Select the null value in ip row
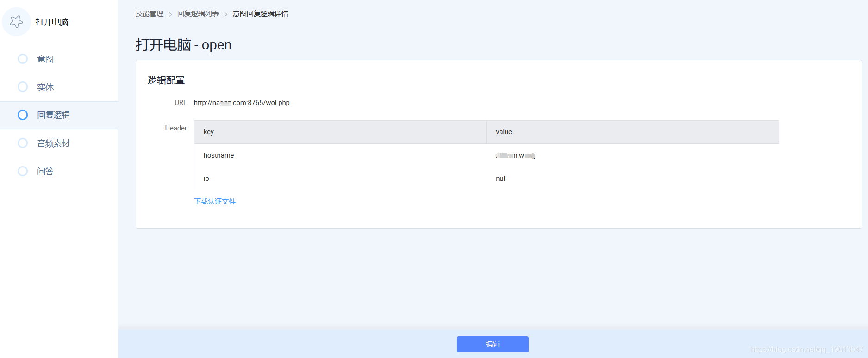Image resolution: width=868 pixels, height=358 pixels. [x=501, y=179]
